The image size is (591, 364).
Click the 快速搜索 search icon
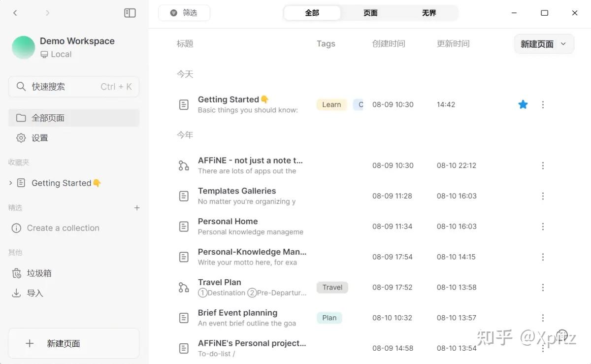[21, 86]
